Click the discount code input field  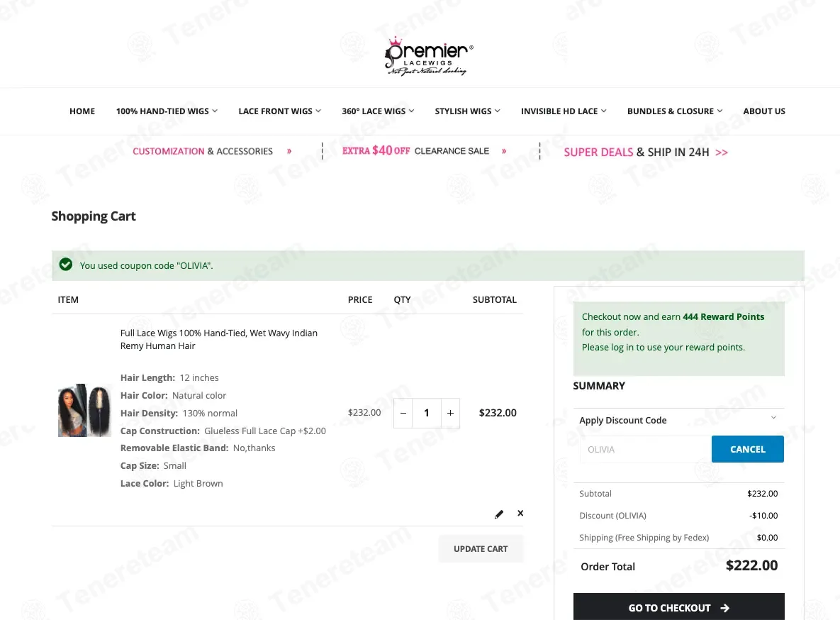(x=646, y=449)
